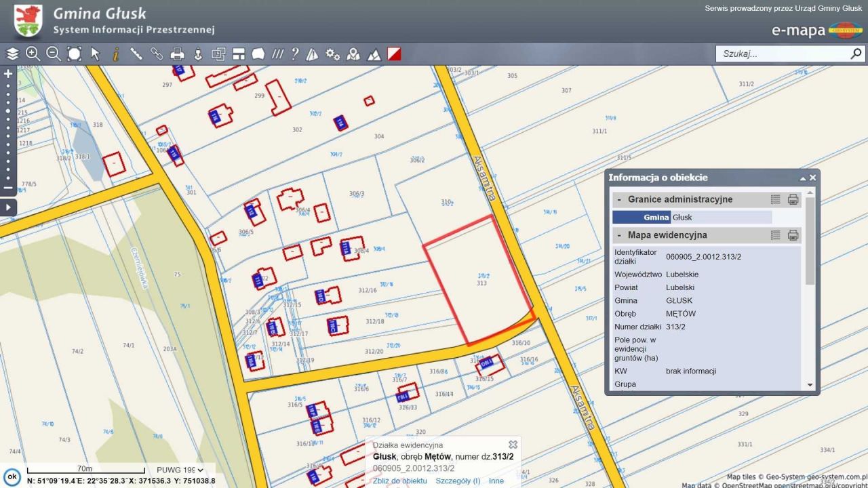This screenshot has height=488, width=868.
Task: Collapse the Mapa ewidencyjna section
Action: pos(619,235)
